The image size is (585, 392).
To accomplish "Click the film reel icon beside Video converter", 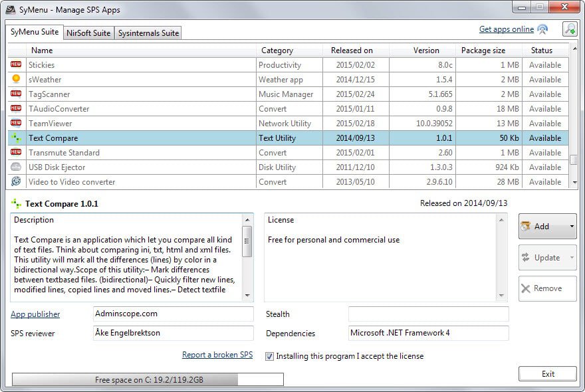I will [16, 181].
